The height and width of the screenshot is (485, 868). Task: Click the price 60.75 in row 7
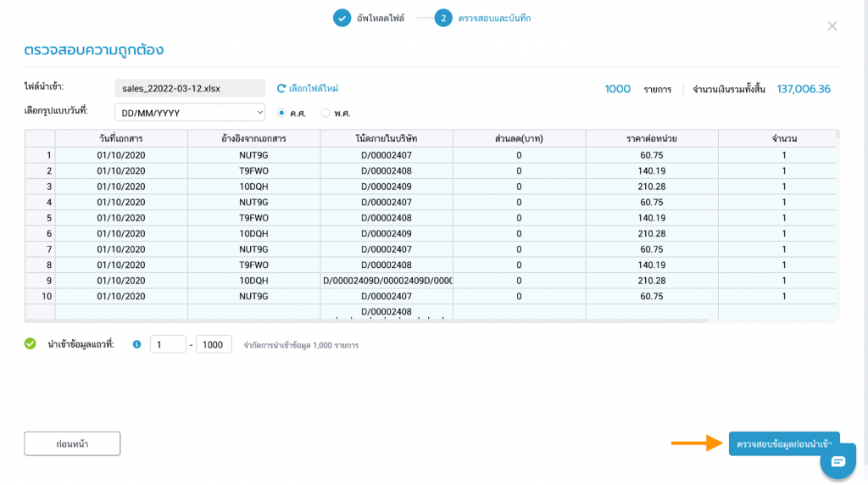click(x=652, y=249)
